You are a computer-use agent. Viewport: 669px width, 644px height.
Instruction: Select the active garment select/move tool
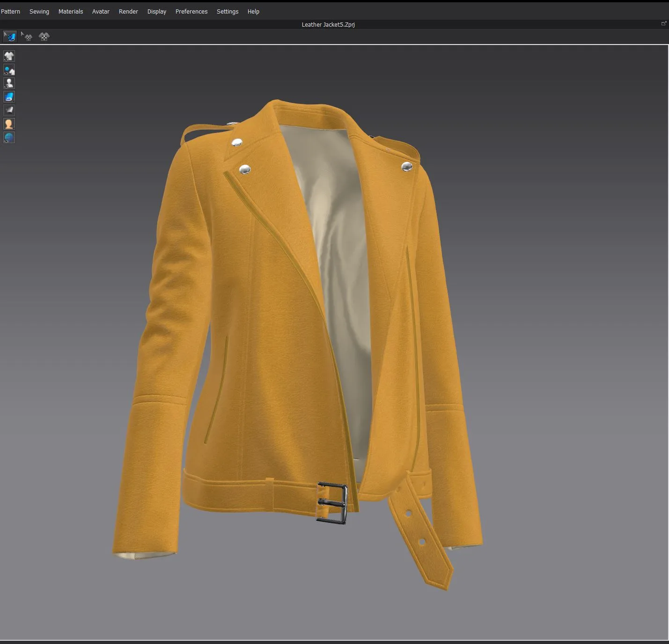[x=9, y=37]
